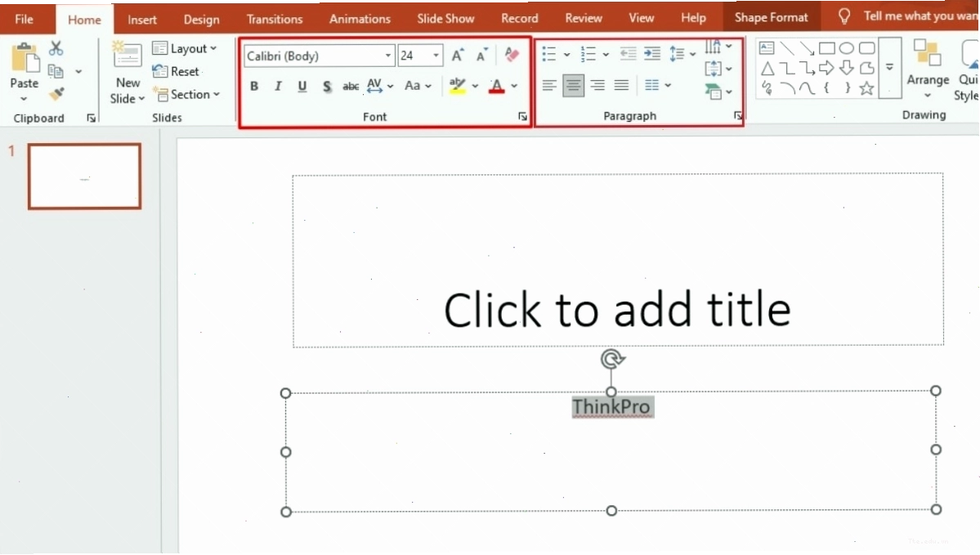Click the rotate handle above text box
The width and height of the screenshot is (980, 555).
(612, 359)
